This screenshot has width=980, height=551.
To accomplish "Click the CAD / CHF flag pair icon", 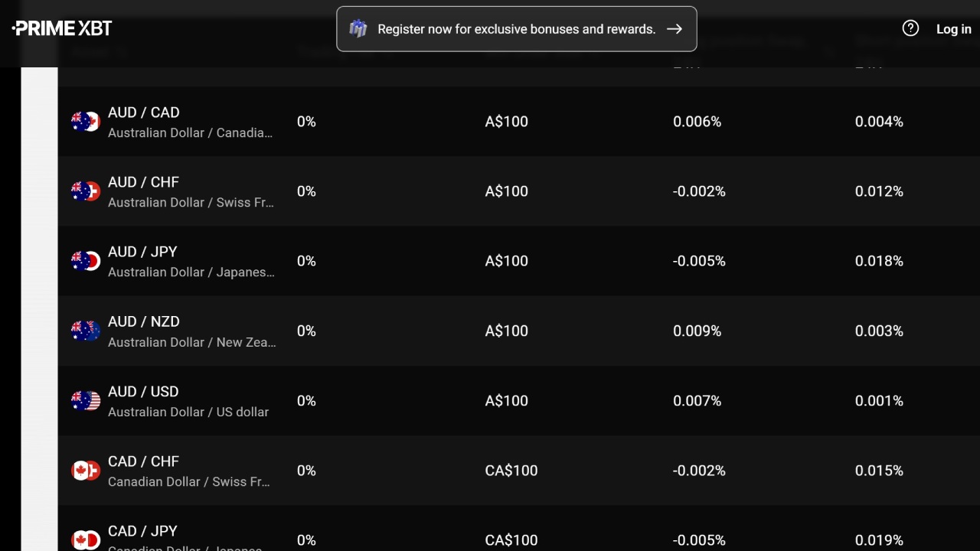I will point(86,471).
